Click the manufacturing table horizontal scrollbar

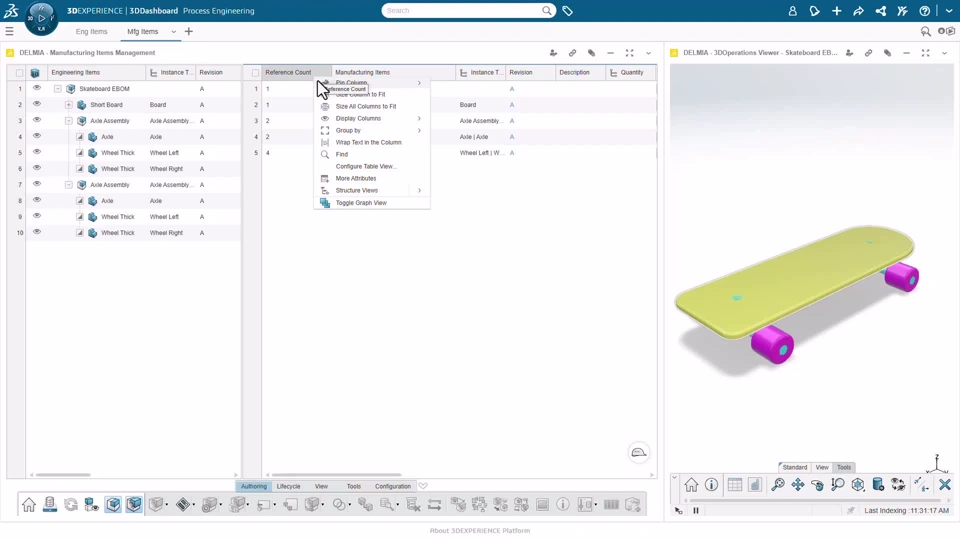pos(336,474)
